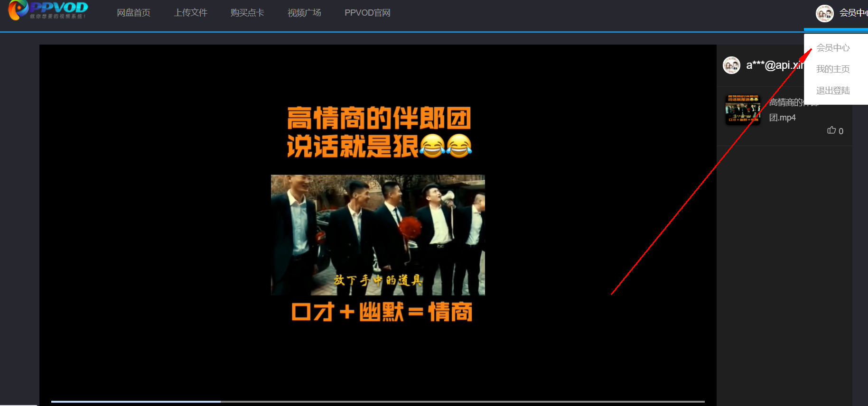Open the 高情商的伴郎团 video thumbnail
The height and width of the screenshot is (406, 868).
point(743,110)
